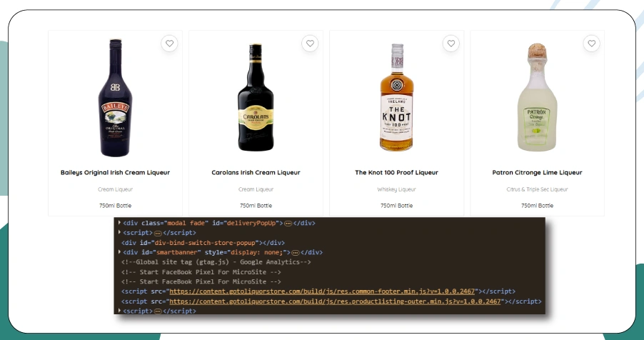Expand the last script node in code panel
644x340 pixels.
click(x=119, y=311)
